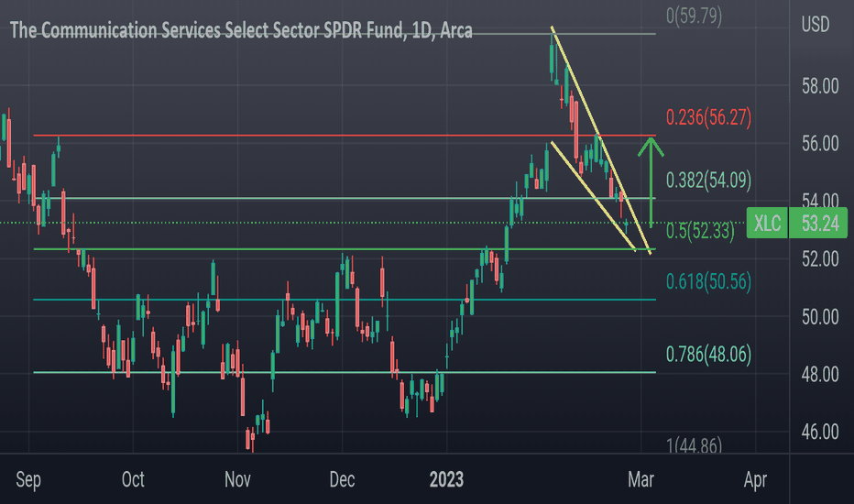
Task: Click the 56.00 price axis value
Action: click(820, 143)
